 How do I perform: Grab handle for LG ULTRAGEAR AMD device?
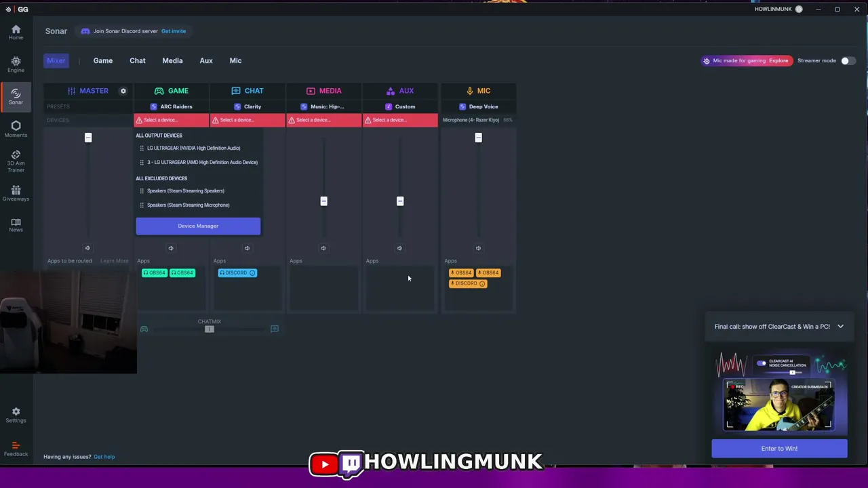pos(141,162)
